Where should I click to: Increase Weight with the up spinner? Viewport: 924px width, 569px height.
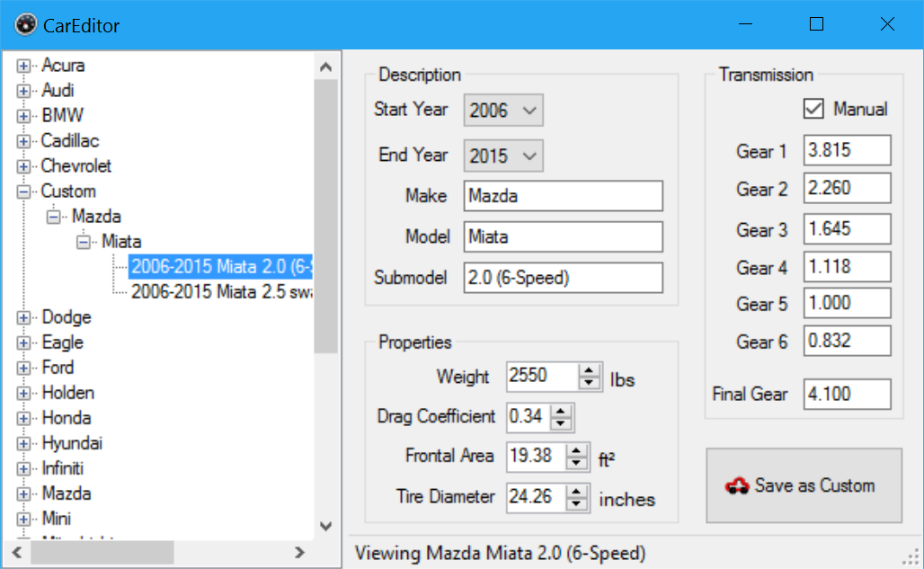click(x=589, y=370)
